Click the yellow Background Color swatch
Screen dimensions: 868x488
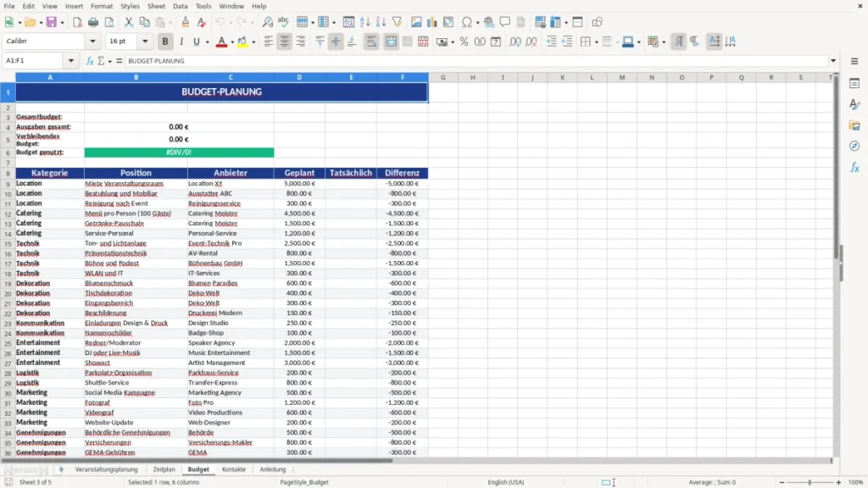tap(242, 42)
